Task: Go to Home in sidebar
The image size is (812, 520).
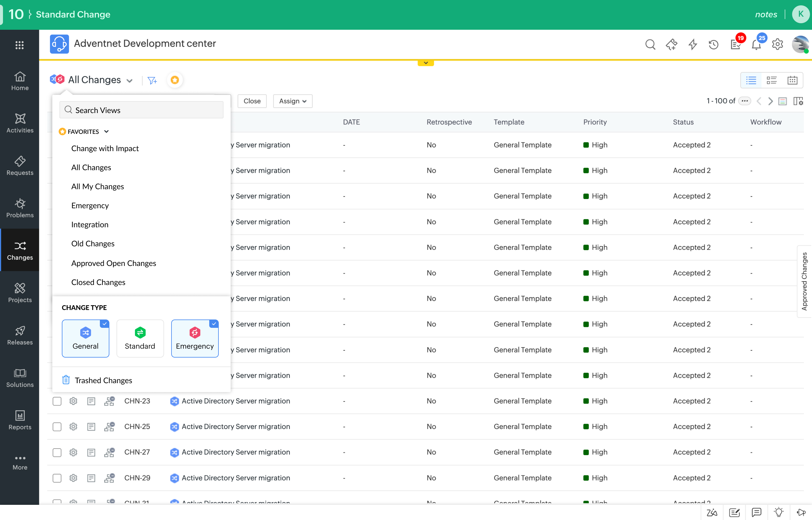Action: [20, 81]
